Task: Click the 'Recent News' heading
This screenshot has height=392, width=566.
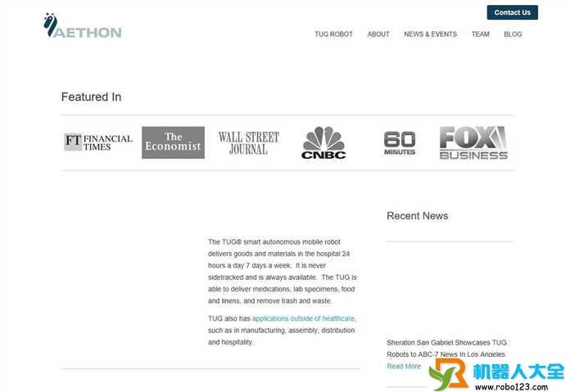Action: 417,216
